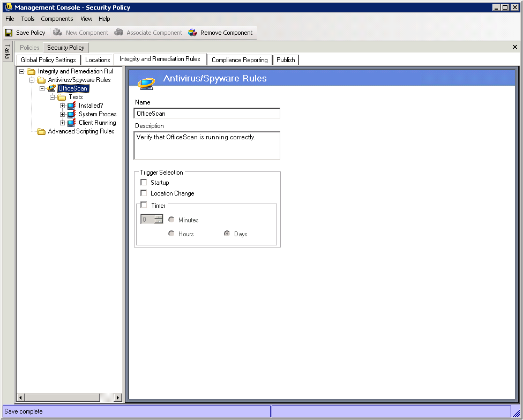Open the side Tasks panel button
Screen dimensions: 523x420
[7, 52]
